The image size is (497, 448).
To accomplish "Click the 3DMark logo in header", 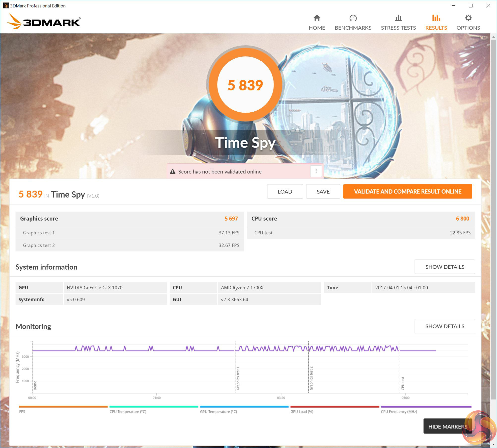I will [44, 22].
